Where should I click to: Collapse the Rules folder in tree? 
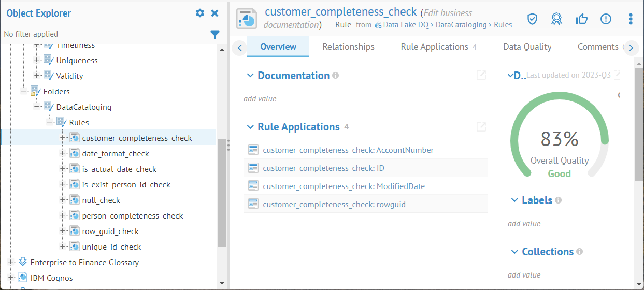(50, 122)
